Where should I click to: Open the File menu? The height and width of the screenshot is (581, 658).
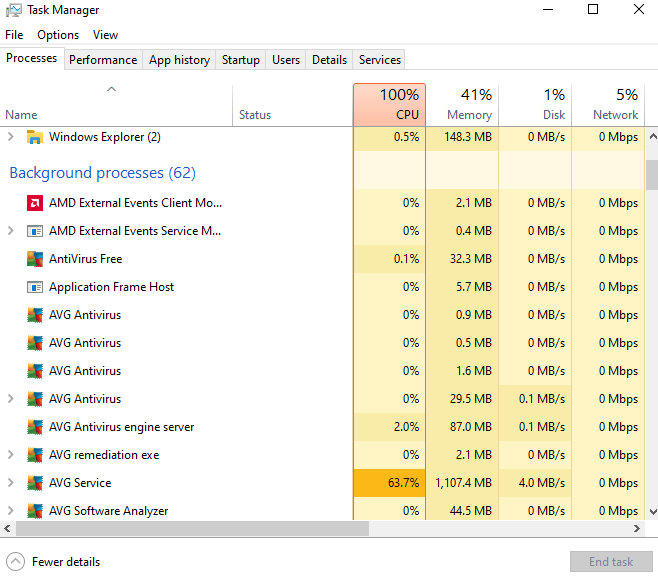tap(14, 35)
